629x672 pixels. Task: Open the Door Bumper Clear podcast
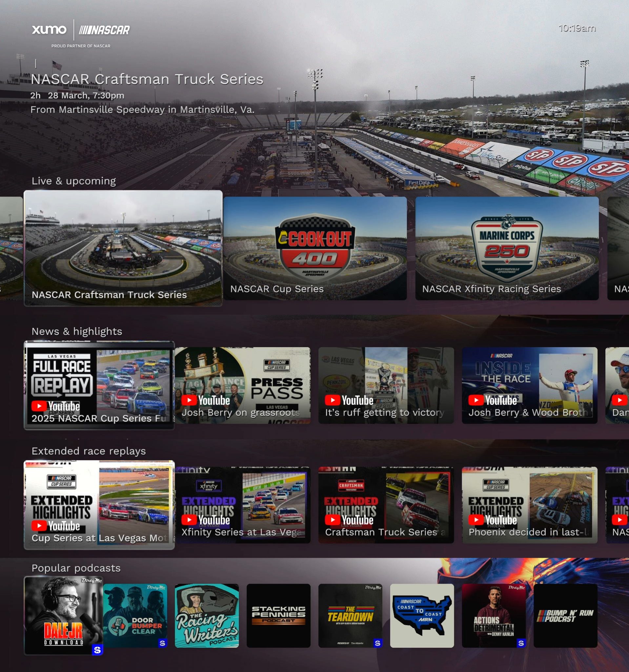135,616
